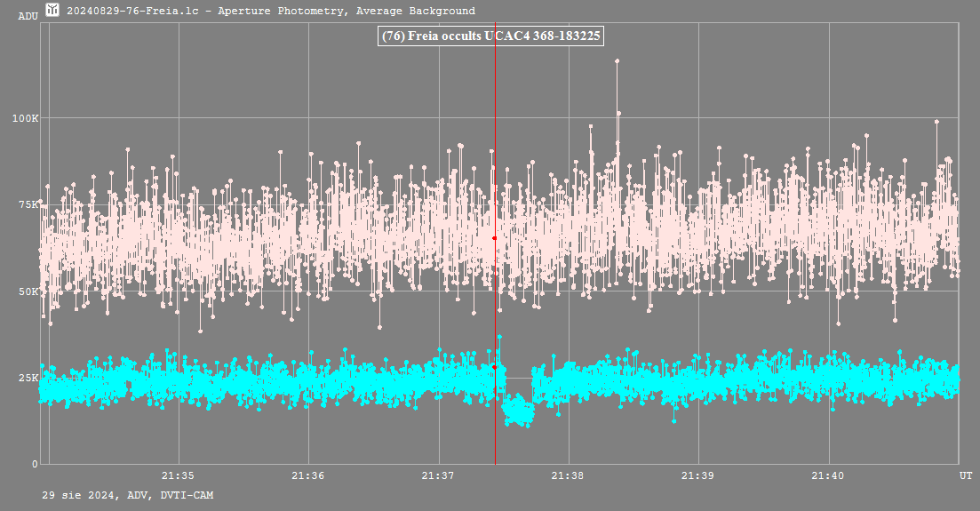
Task: Click the ADU axis unit label
Action: pyautogui.click(x=28, y=16)
